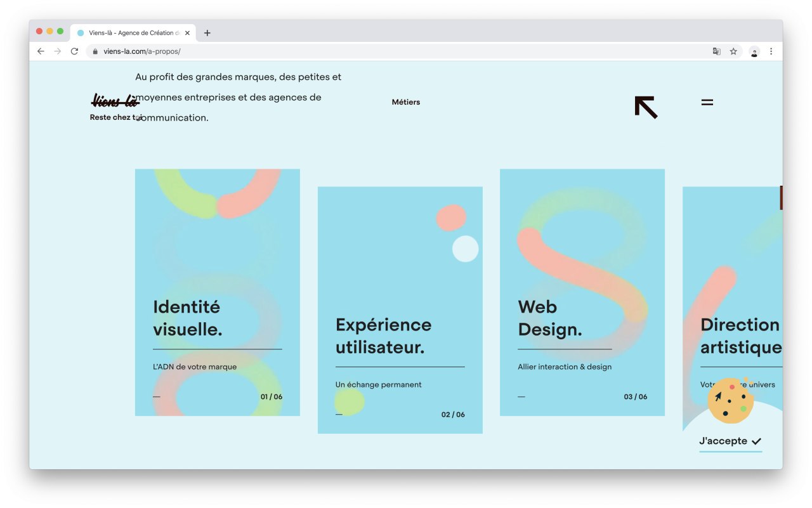Click the text 'L'ADN de votre marque'
This screenshot has height=508, width=812.
point(195,367)
